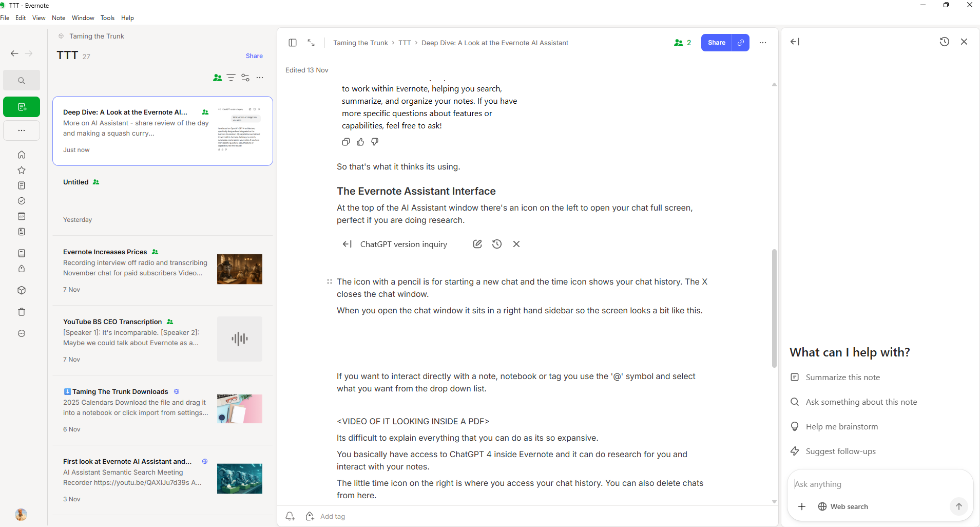Copy the AI response in note
Viewport: 980px width, 527px height.
click(346, 142)
